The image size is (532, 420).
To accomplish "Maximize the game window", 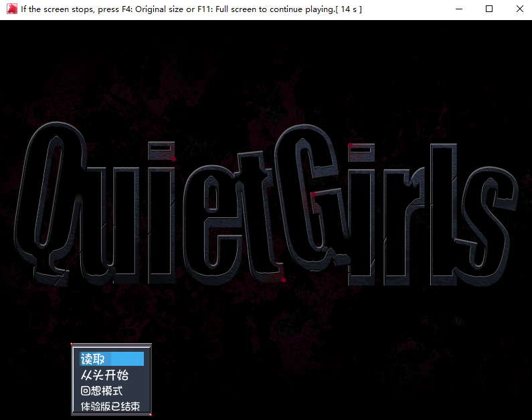I will pos(489,9).
